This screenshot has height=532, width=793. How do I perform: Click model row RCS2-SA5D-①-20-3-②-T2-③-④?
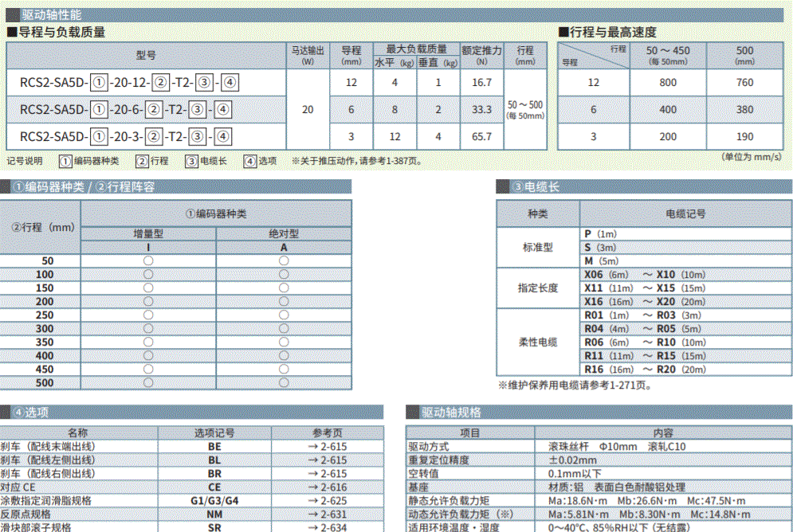[146, 136]
